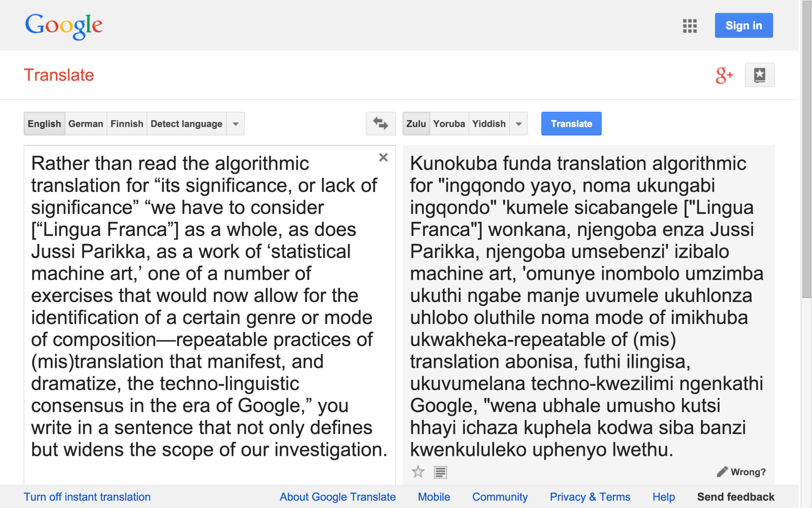Click the Wrong? pencil icon
Screen dimensions: 812x508
pyautogui.click(x=722, y=472)
